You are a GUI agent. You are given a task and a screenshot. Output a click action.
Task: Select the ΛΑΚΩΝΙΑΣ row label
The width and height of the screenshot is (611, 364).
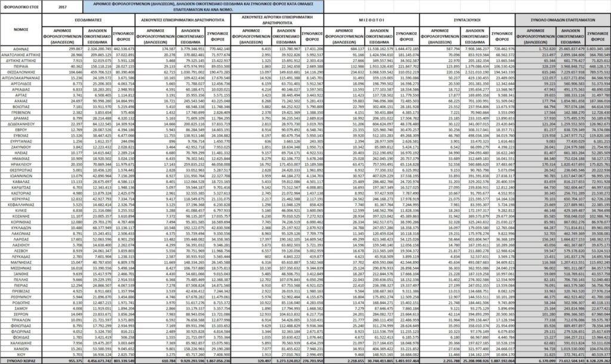pos(21,233)
